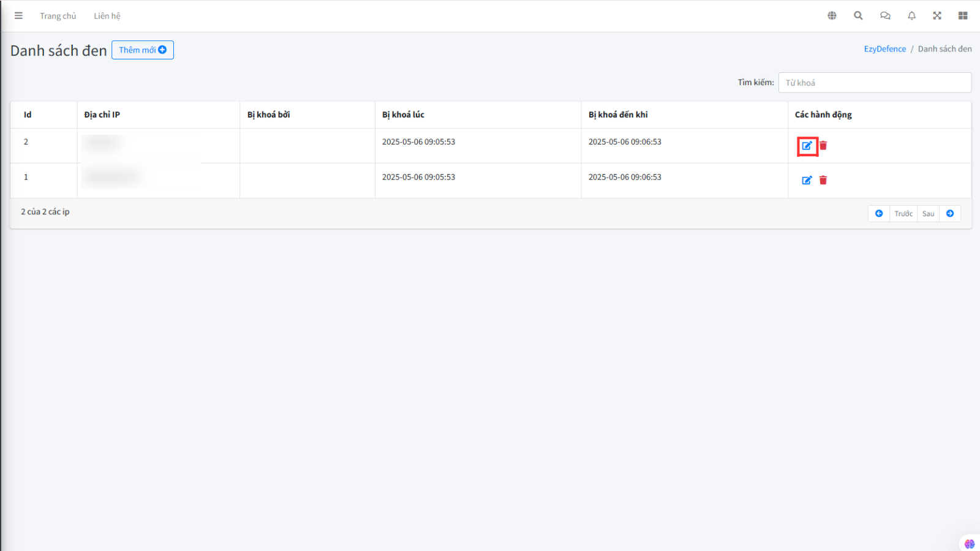
Task: Delete the blacklist entry with Id 1
Action: click(x=823, y=181)
